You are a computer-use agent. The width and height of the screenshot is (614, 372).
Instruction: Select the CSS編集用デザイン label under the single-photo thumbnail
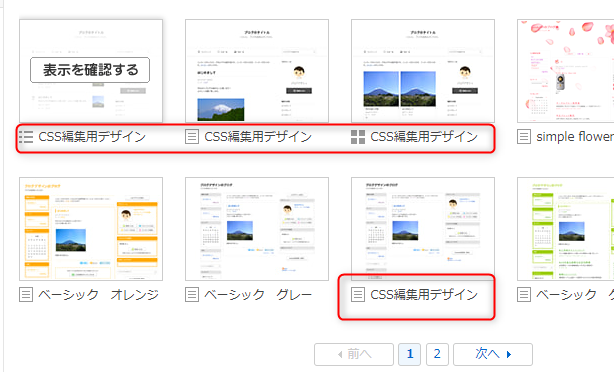[x=258, y=137]
